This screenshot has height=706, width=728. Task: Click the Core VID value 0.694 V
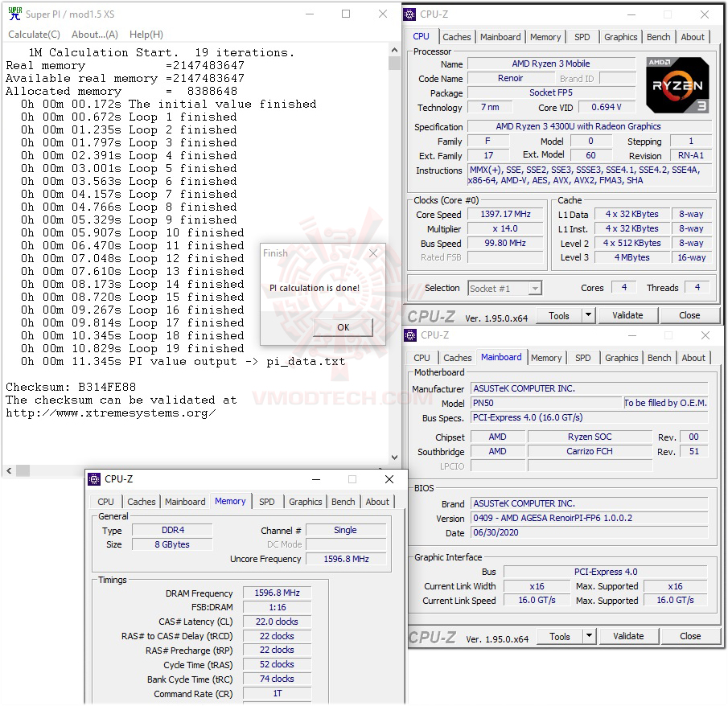(607, 107)
